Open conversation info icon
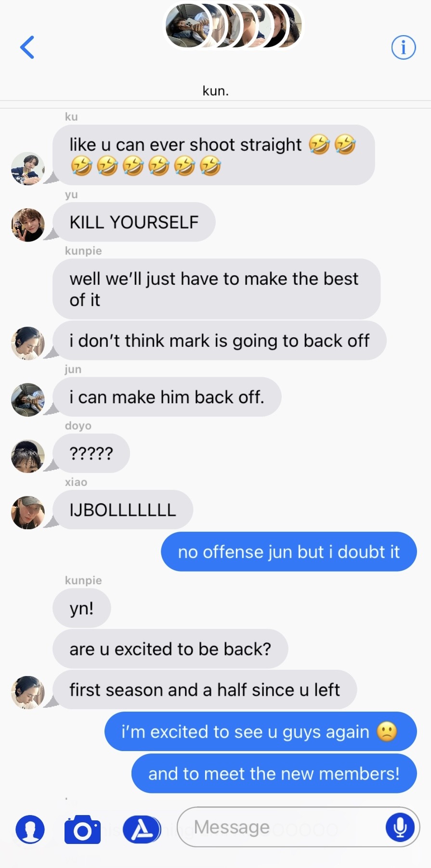The image size is (431, 868). coord(404,47)
